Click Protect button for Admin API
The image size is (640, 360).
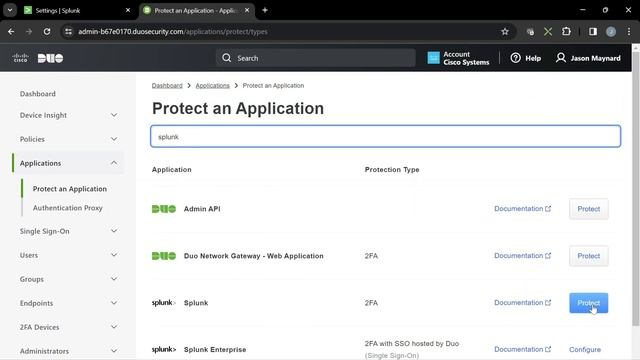click(589, 209)
